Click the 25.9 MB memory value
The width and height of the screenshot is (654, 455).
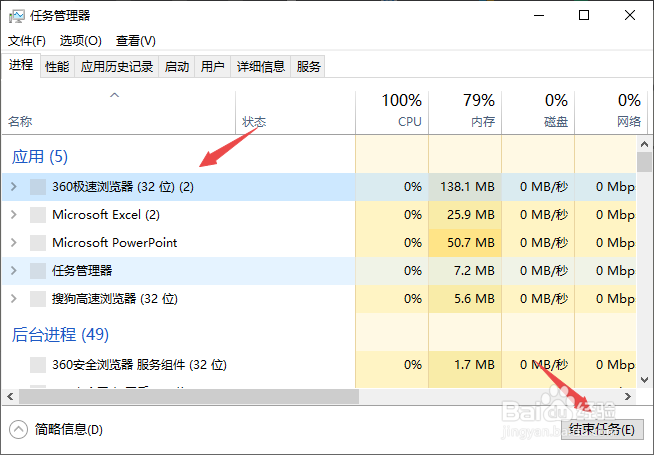(471, 215)
